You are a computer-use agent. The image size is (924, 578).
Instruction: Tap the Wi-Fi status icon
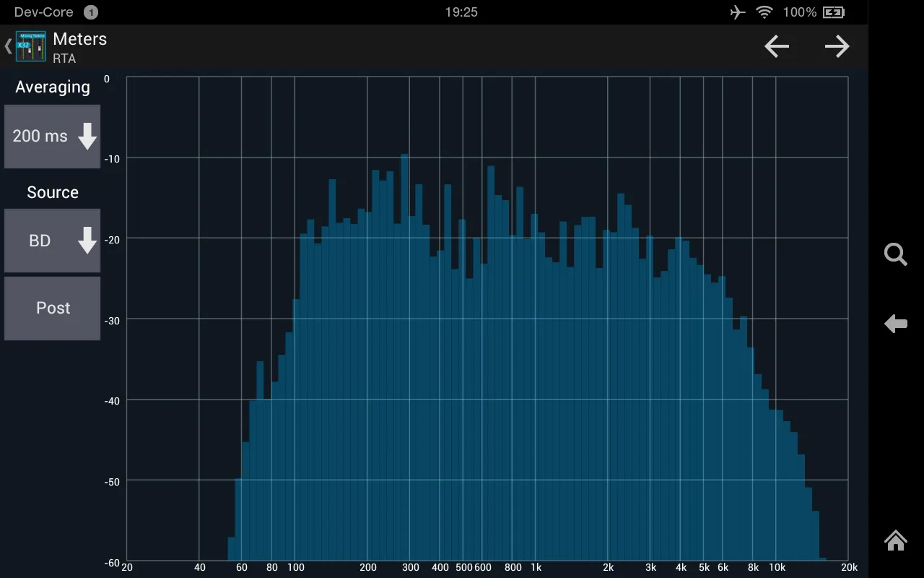click(x=764, y=12)
